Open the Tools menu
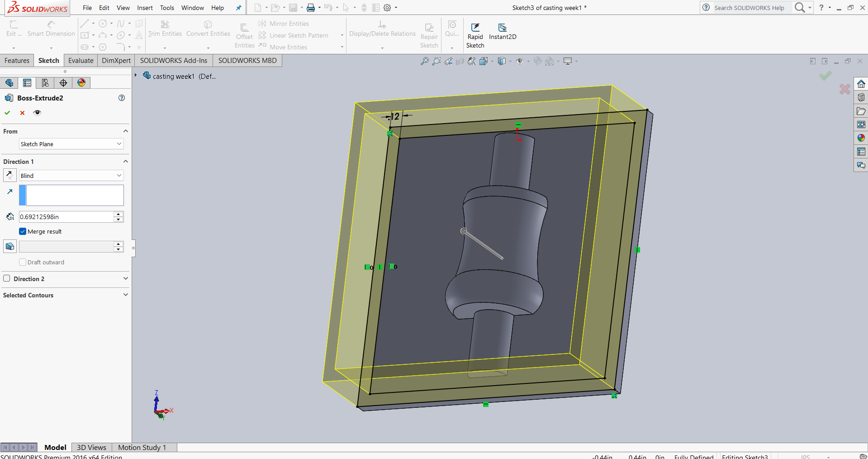This screenshot has width=868, height=459. 167,8
